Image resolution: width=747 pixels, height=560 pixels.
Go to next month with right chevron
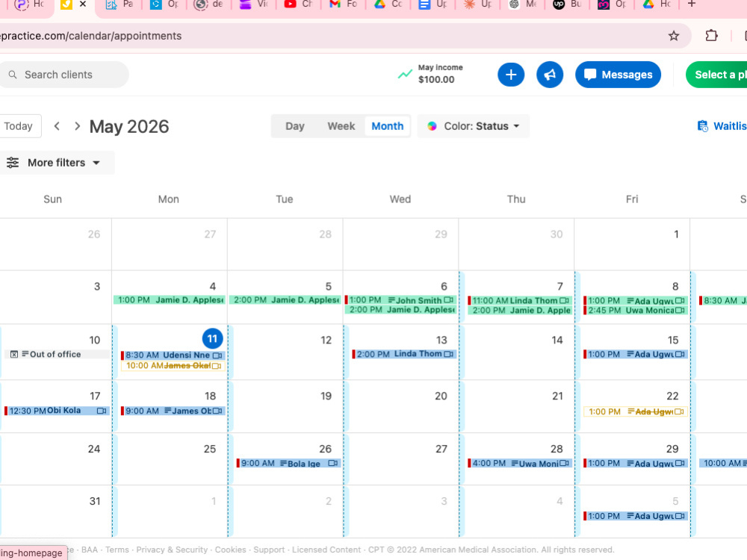(77, 126)
